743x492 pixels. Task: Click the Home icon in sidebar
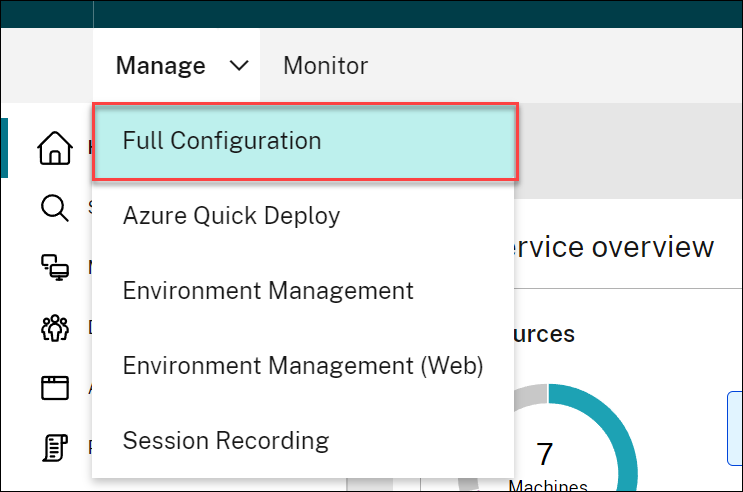tap(54, 149)
